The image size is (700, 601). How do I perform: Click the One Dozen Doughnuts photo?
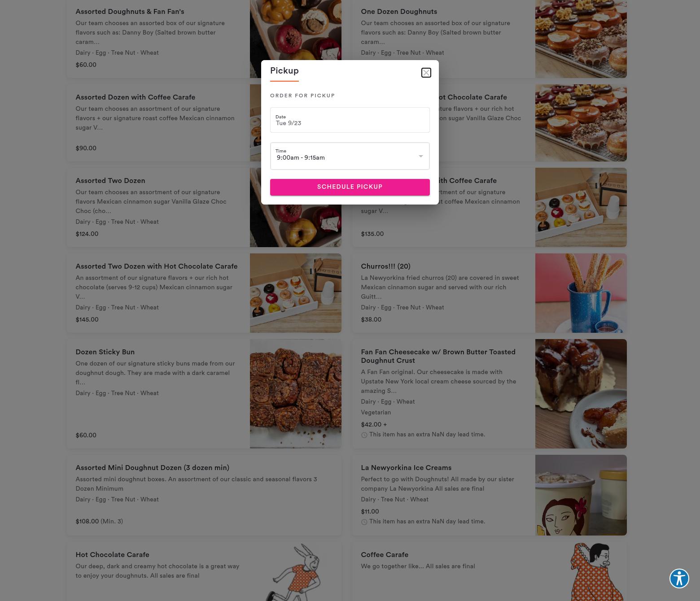581,39
